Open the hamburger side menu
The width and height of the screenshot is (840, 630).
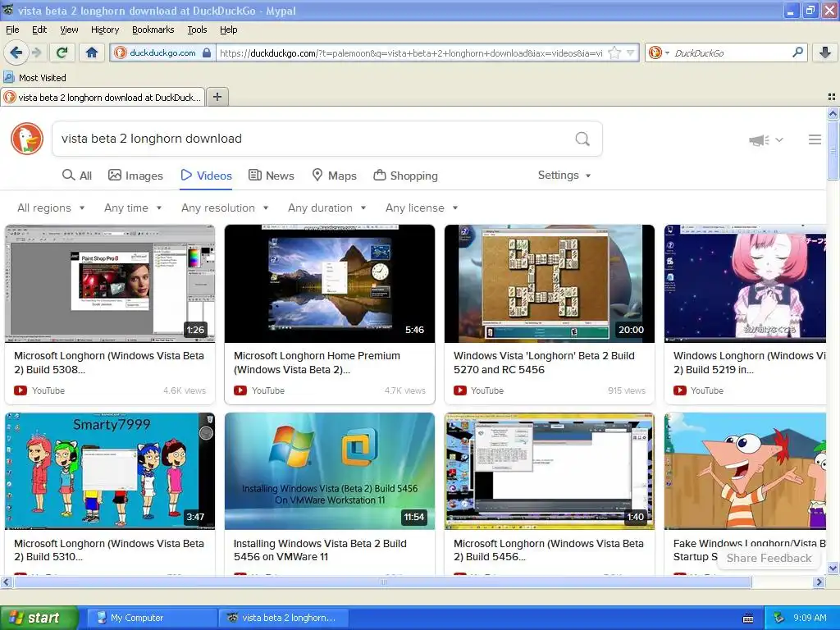815,139
